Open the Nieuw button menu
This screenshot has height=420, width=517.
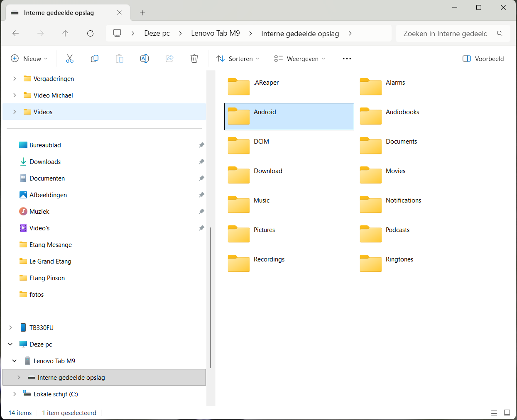[x=29, y=59]
